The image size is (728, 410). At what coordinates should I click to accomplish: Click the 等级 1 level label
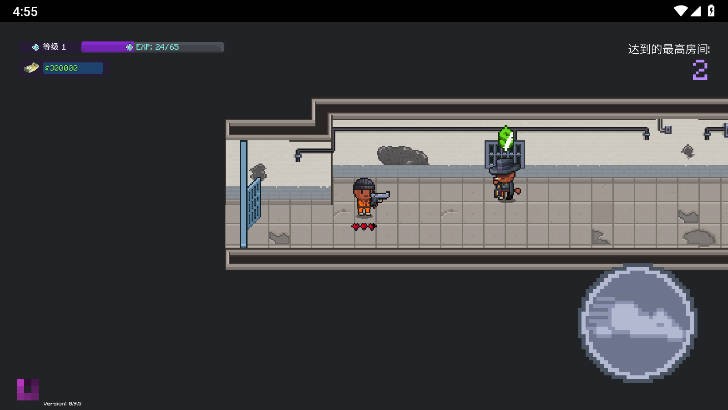[x=54, y=47]
